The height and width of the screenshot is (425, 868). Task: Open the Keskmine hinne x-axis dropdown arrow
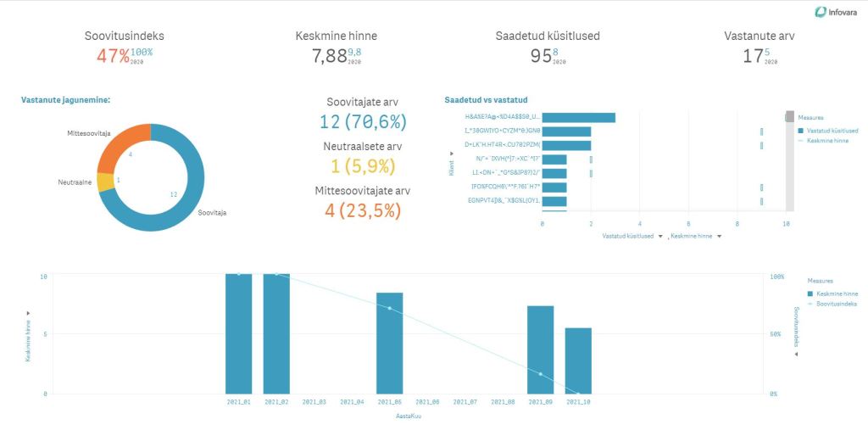[719, 237]
